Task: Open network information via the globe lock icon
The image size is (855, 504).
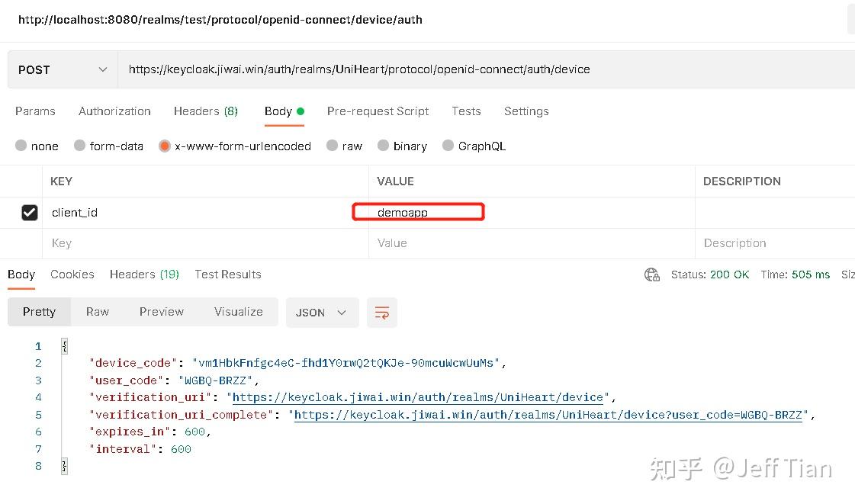Action: point(652,274)
